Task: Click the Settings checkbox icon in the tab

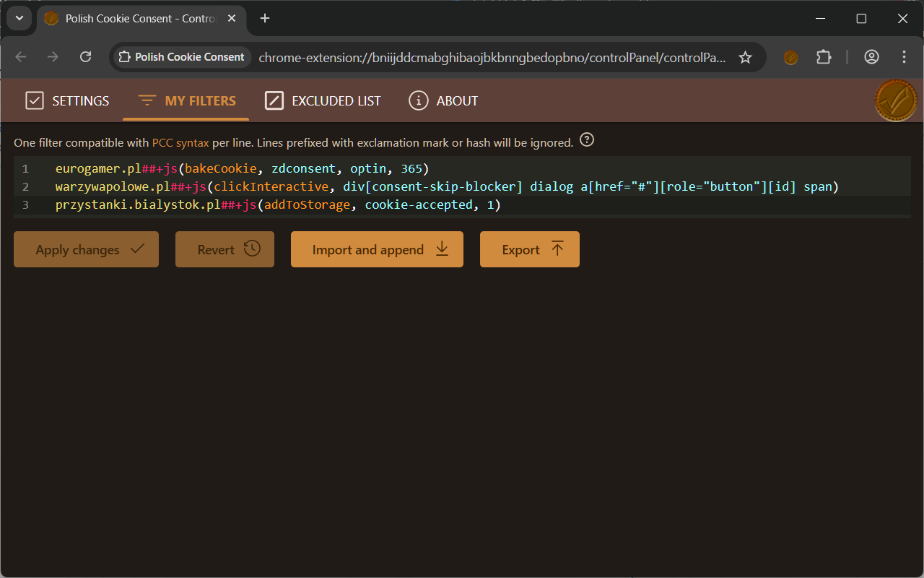Action: pyautogui.click(x=35, y=100)
